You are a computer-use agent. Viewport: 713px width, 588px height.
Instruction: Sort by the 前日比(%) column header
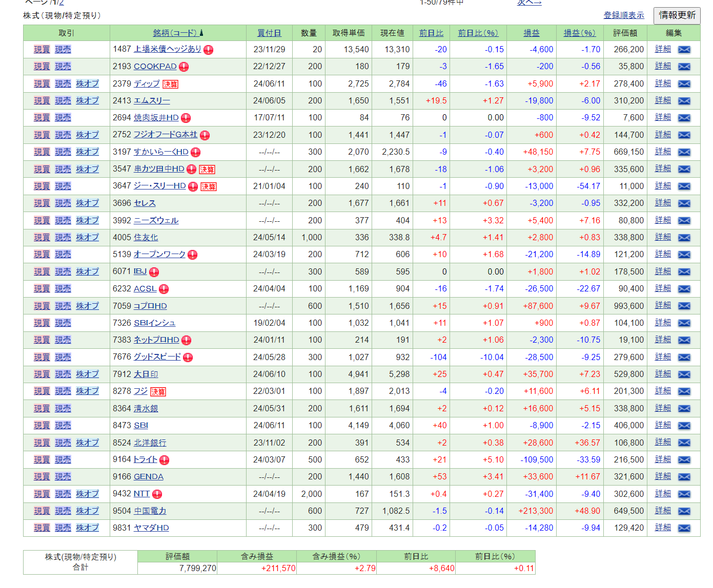click(478, 33)
